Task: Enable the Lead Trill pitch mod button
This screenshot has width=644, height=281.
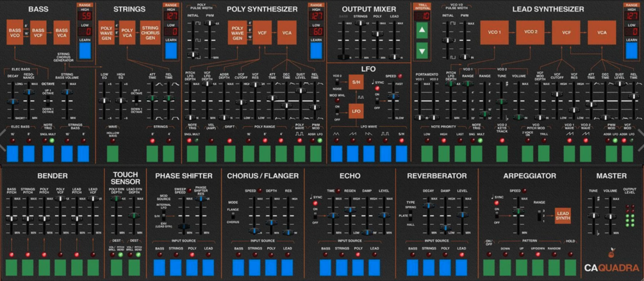Action: tap(544, 153)
